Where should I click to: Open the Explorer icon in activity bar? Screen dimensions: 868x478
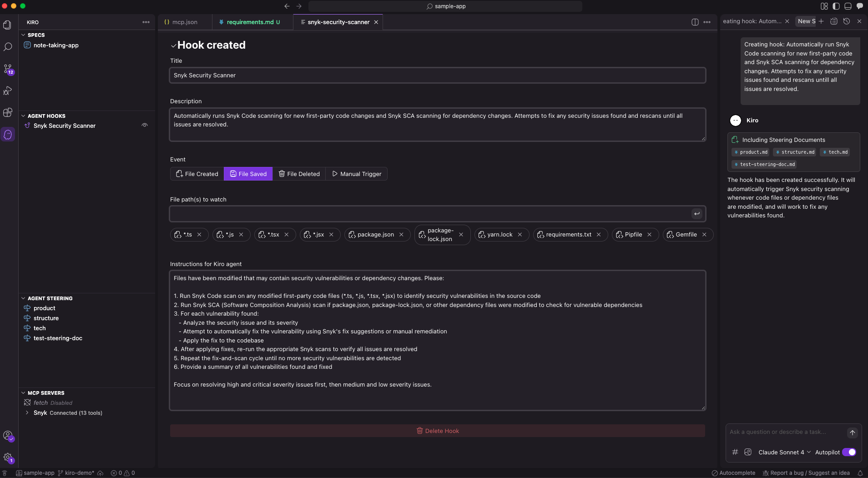tap(8, 25)
